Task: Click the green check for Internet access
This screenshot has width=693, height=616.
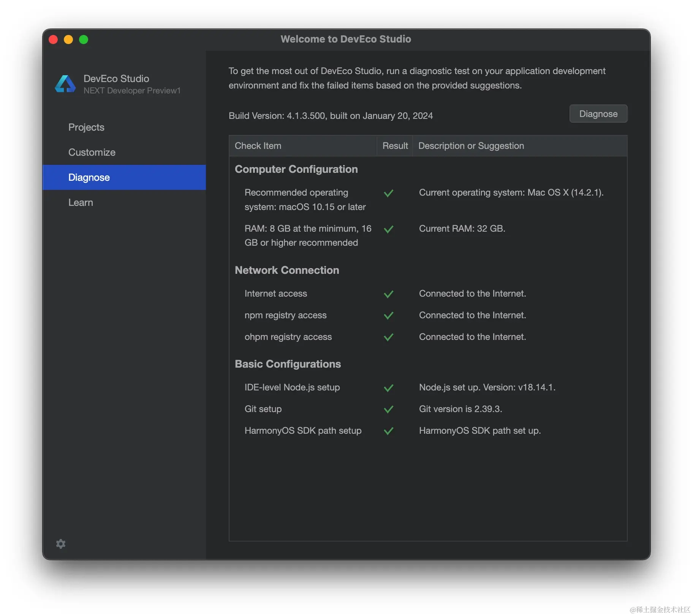Action: 388,294
